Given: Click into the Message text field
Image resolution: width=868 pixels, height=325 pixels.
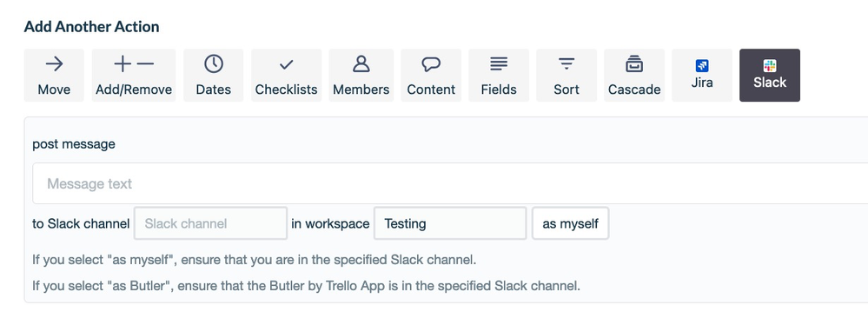Looking at the screenshot, I should click(x=450, y=183).
